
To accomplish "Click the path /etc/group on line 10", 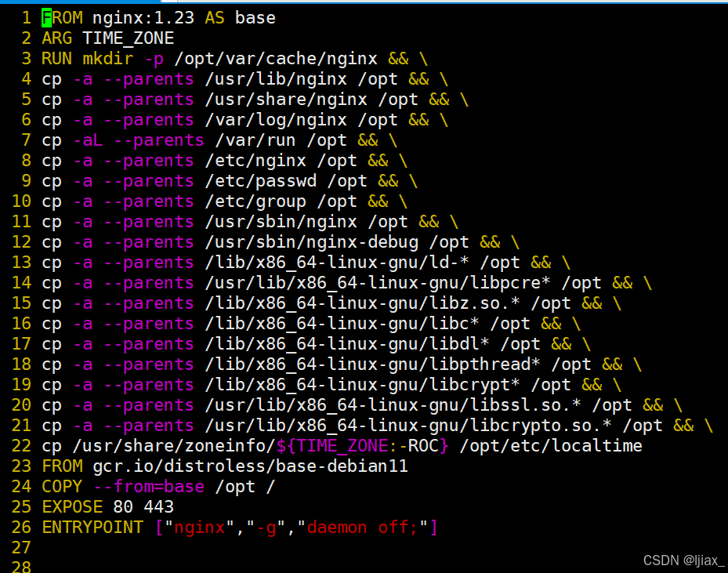I will point(255,201).
